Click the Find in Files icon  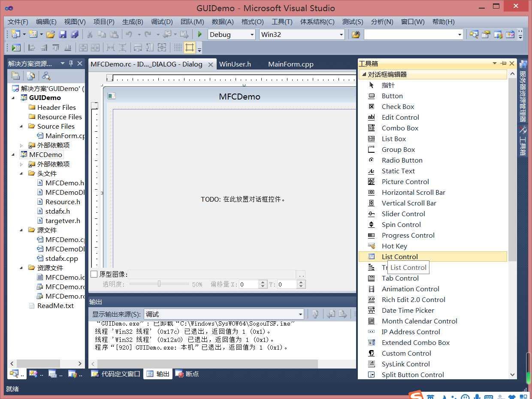coord(356,34)
